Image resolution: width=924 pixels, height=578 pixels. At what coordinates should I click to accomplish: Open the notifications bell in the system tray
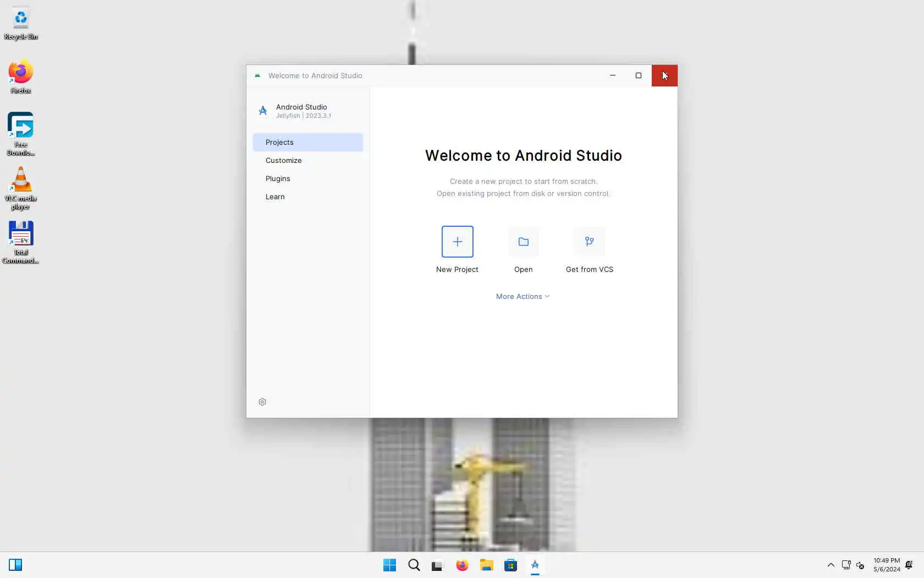[x=909, y=565]
